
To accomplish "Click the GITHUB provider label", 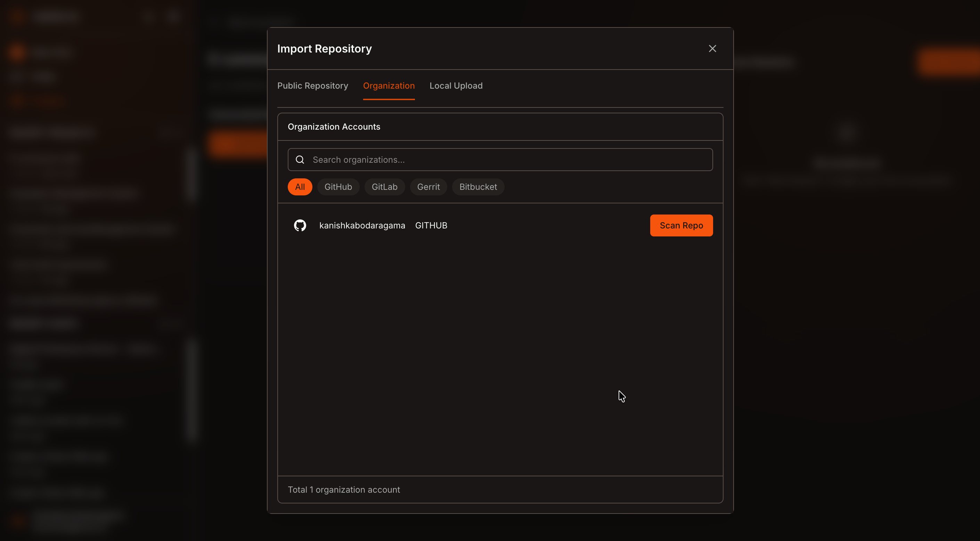I will click(431, 225).
